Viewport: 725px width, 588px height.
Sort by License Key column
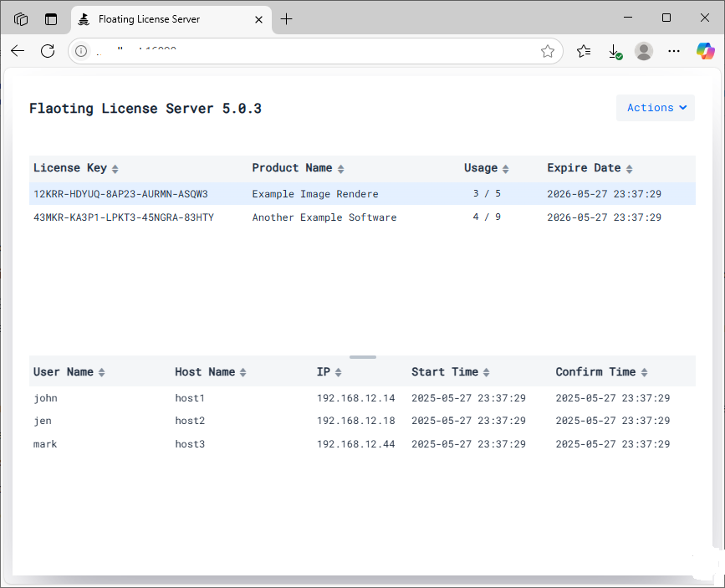[x=115, y=169]
